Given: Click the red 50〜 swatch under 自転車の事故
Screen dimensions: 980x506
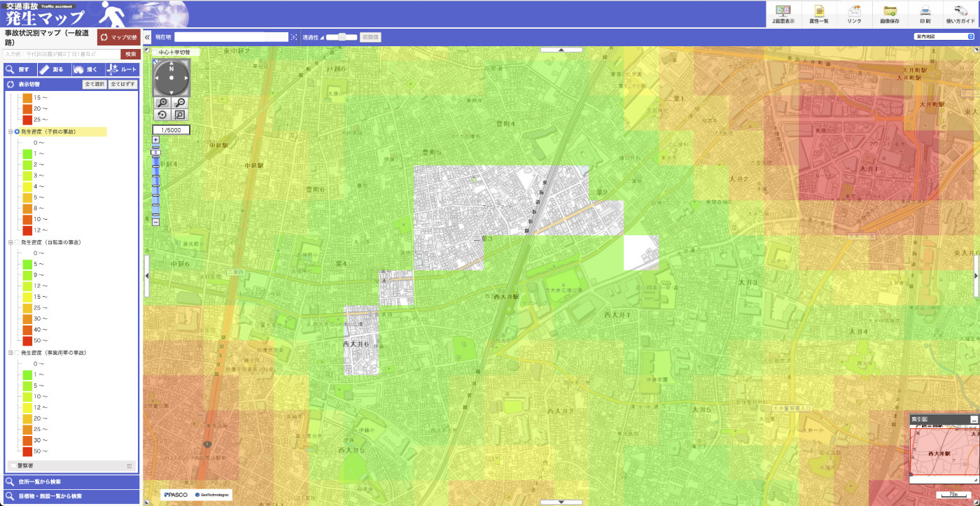Looking at the screenshot, I should [x=27, y=341].
